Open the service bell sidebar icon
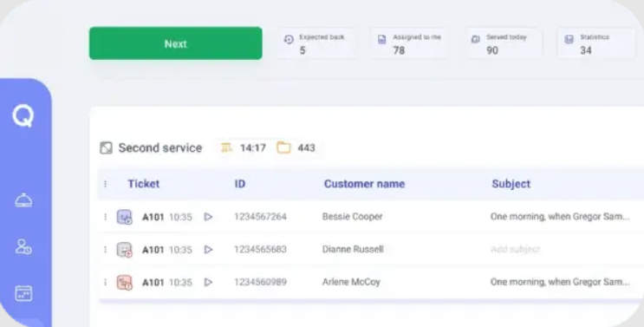Viewport: 644px width, 327px height. click(23, 200)
